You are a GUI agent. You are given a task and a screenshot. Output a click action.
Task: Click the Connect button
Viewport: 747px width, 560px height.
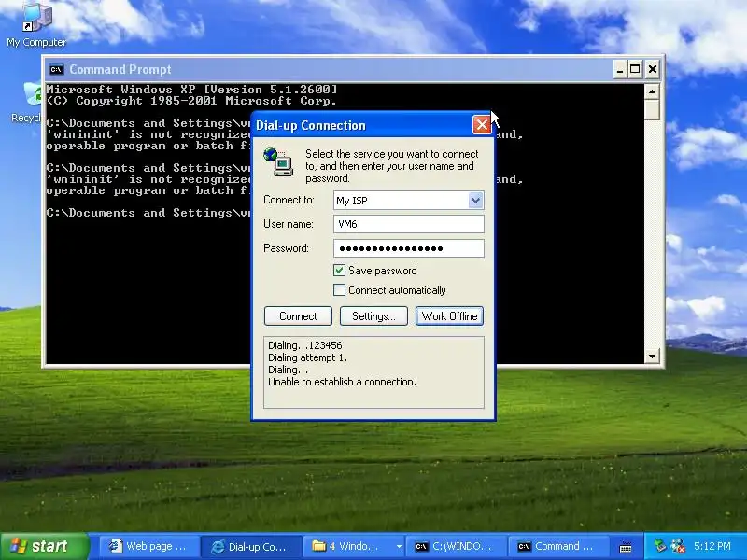pyautogui.click(x=298, y=316)
